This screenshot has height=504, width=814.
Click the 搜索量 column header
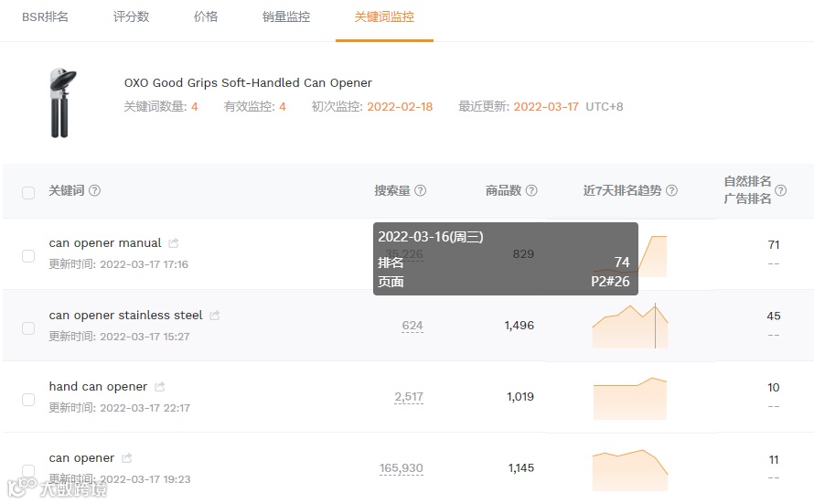[392, 190]
